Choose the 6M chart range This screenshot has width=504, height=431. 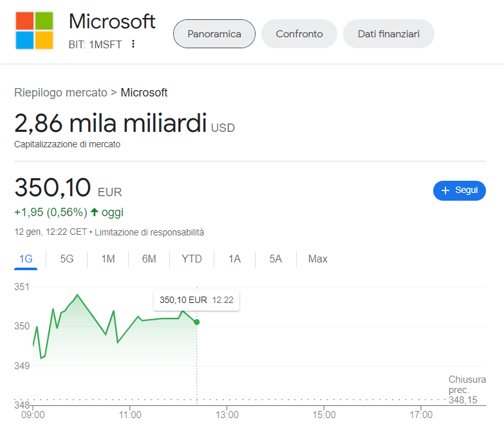coord(149,259)
